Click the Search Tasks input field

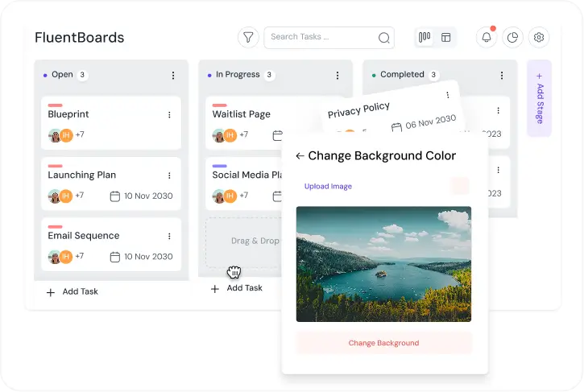(329, 37)
